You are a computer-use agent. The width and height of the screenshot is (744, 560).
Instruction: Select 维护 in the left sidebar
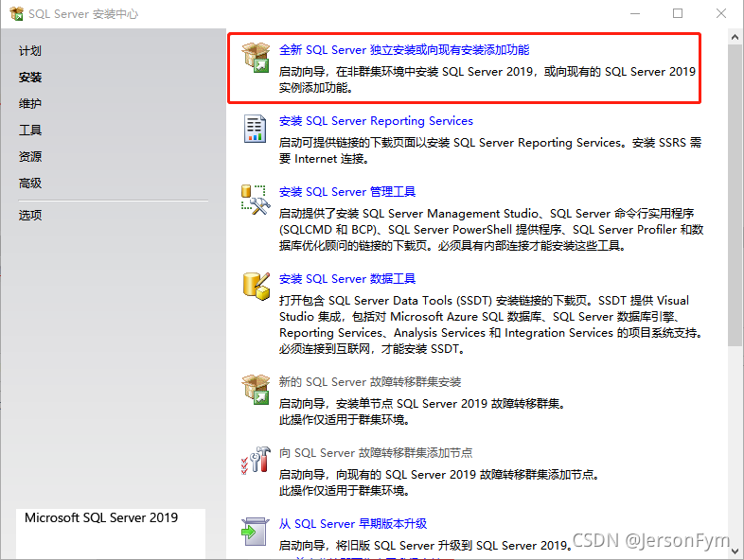(30, 103)
